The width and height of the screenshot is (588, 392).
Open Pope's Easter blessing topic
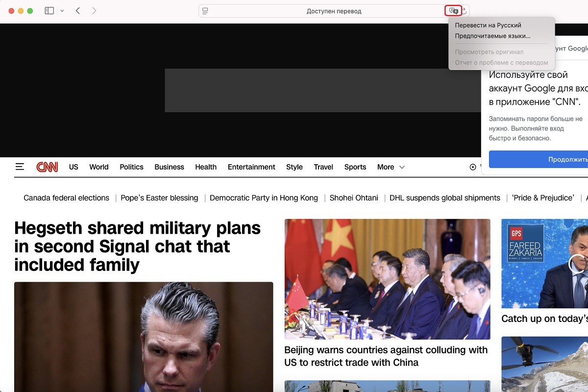click(159, 198)
